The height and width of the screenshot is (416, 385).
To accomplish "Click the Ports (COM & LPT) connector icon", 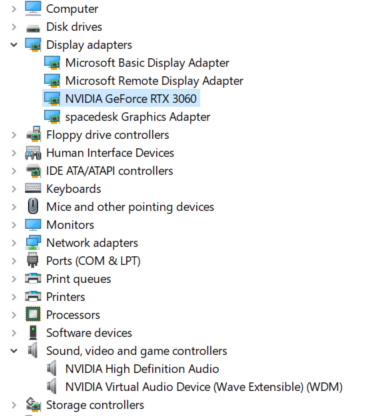I will (x=33, y=260).
